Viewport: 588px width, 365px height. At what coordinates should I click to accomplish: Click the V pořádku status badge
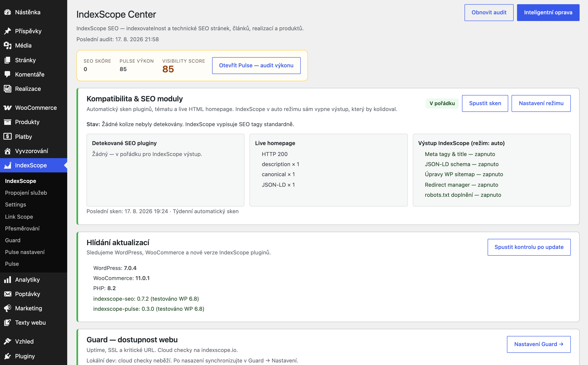[x=442, y=103]
